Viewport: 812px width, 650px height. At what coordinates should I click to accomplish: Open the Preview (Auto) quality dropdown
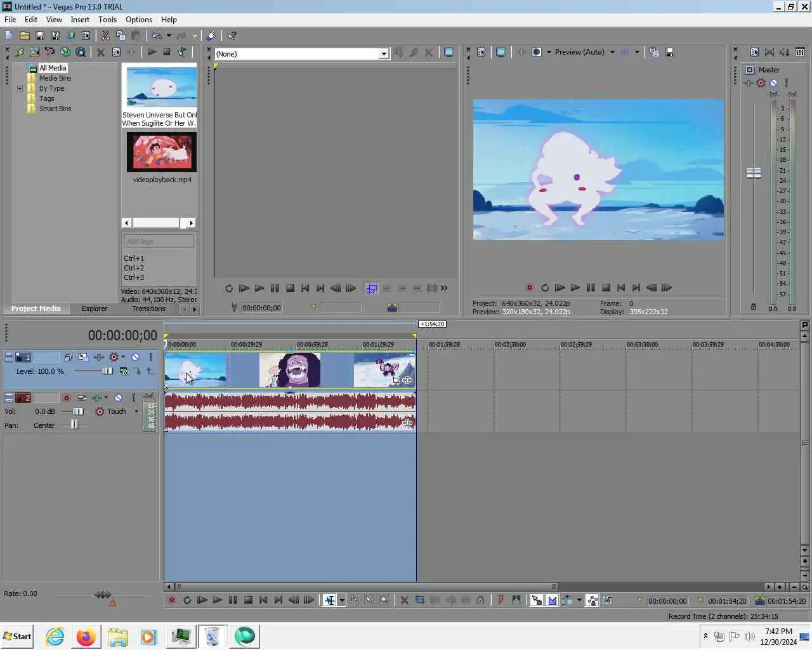point(612,52)
